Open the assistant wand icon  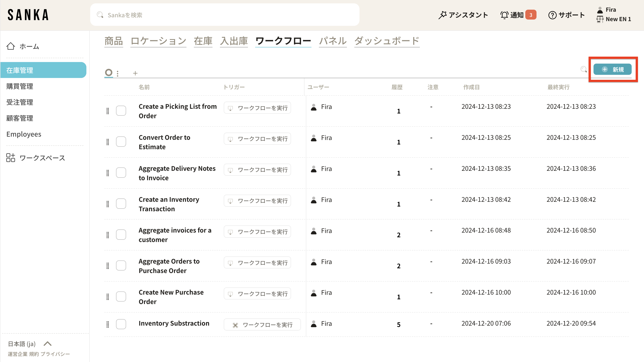[442, 15]
